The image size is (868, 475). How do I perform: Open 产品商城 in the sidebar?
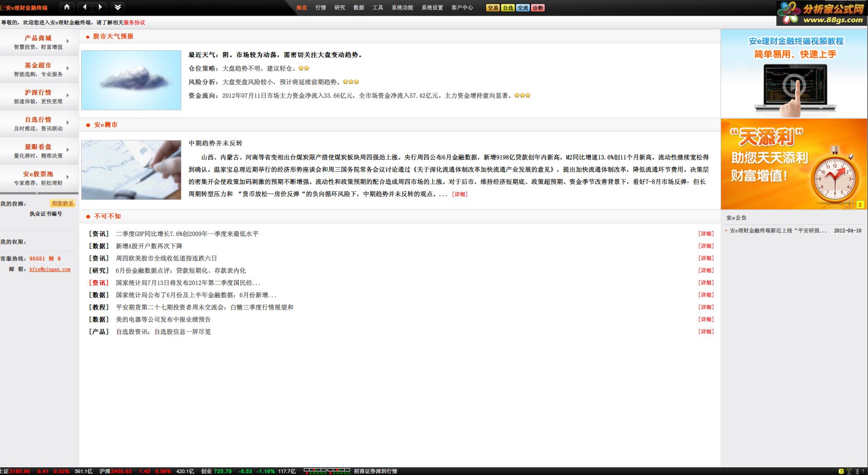(38, 38)
